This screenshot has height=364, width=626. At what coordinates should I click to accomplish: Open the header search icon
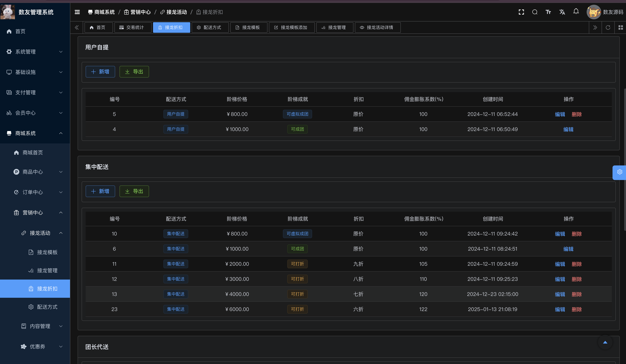[x=535, y=12]
